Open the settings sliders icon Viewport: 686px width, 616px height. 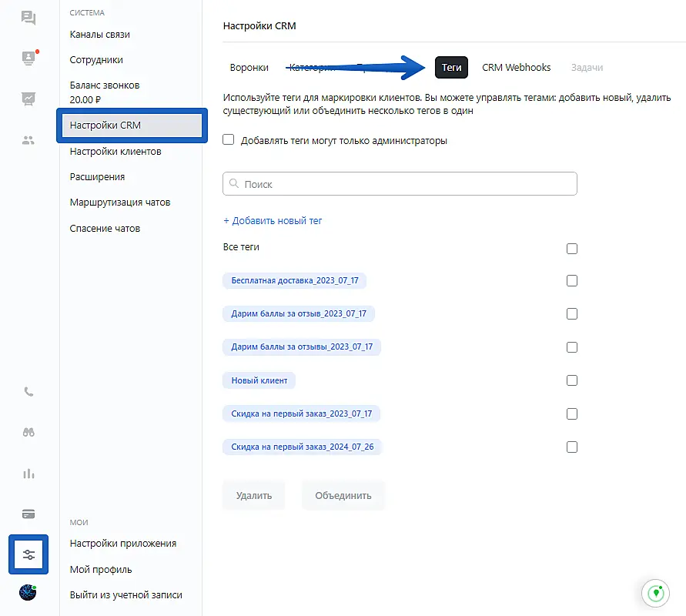click(28, 554)
